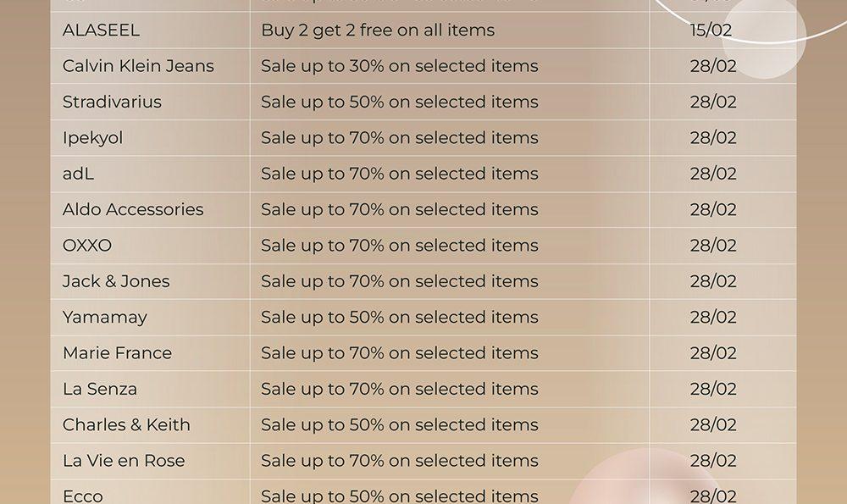This screenshot has width=847, height=504.
Task: Select the Marie France row label
Action: [x=117, y=353]
